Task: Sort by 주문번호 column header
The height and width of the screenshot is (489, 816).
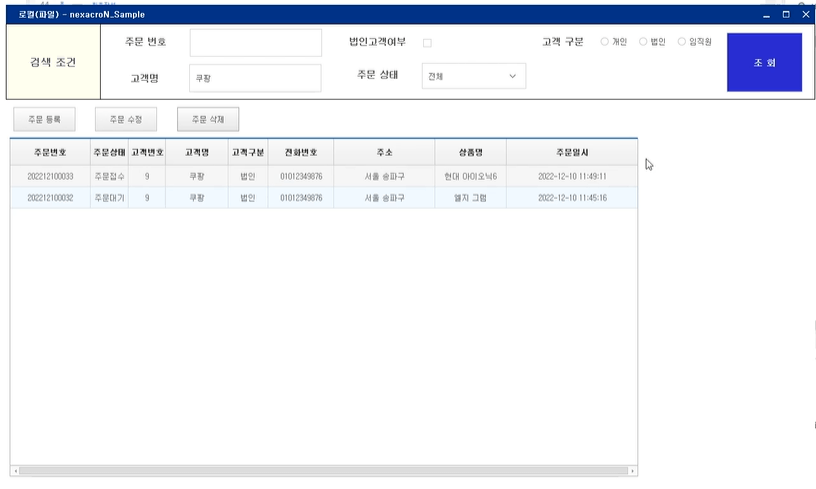Action: click(50, 152)
